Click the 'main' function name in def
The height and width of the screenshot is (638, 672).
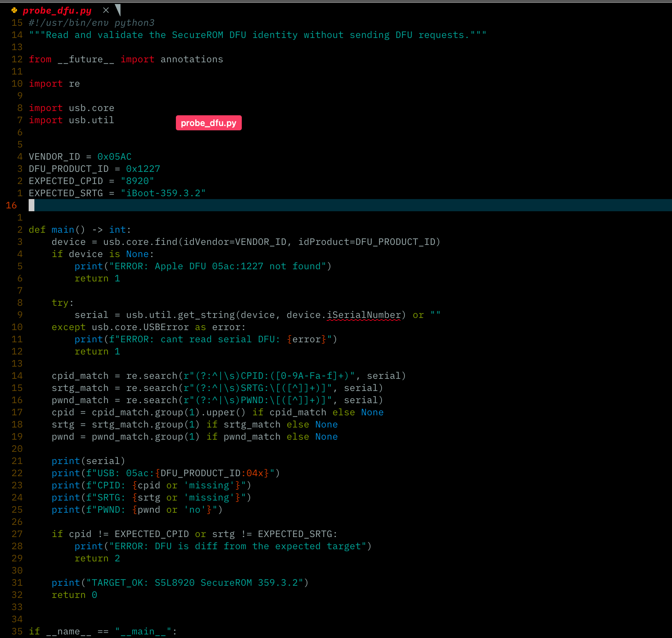pyautogui.click(x=63, y=230)
